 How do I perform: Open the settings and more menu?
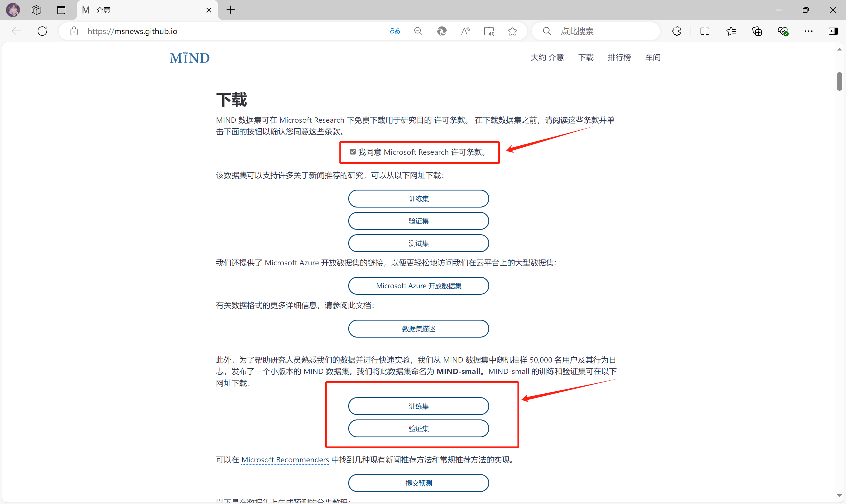coord(808,31)
